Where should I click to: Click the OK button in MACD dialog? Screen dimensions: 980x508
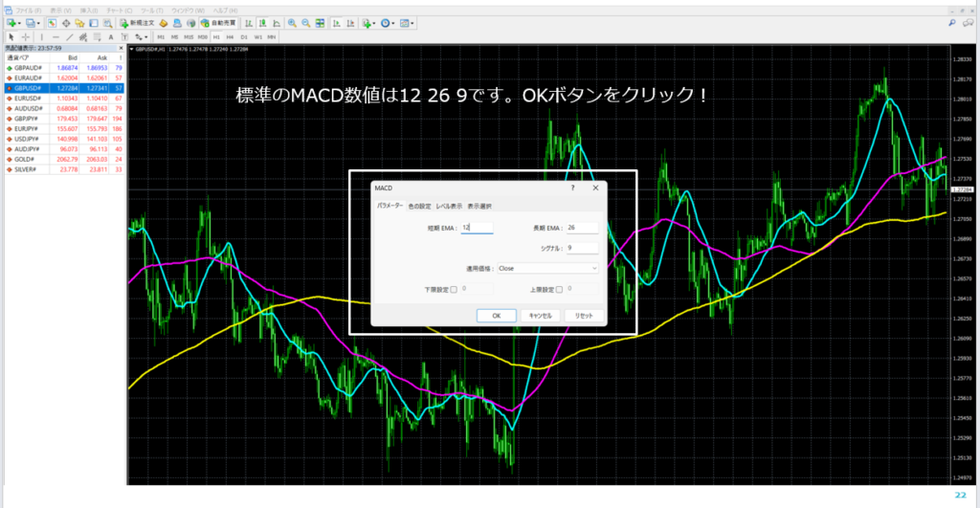point(497,315)
